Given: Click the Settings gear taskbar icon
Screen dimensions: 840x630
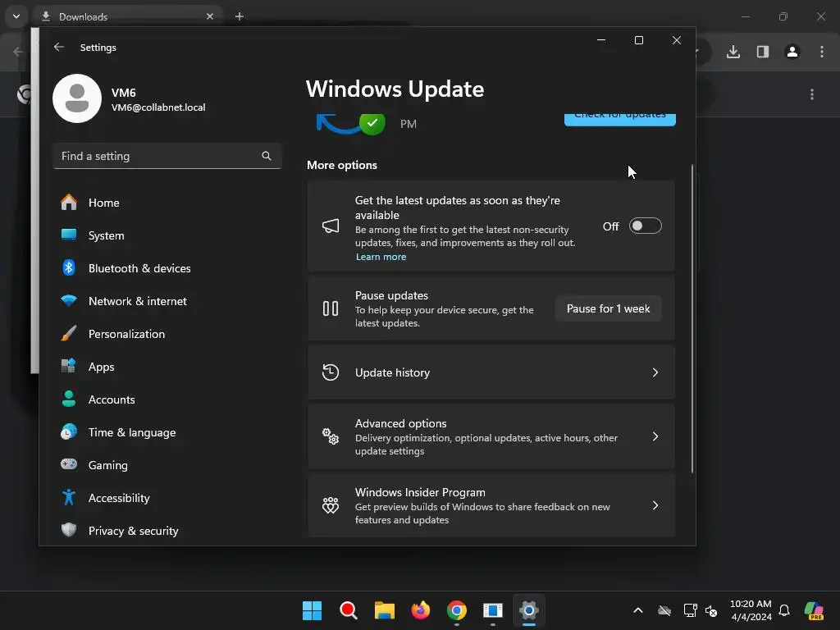Looking at the screenshot, I should pos(529,610).
